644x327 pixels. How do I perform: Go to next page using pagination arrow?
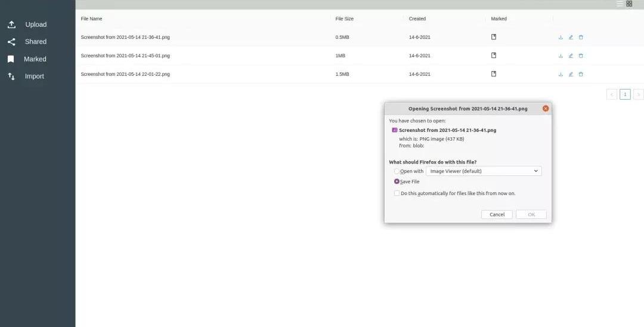638,94
